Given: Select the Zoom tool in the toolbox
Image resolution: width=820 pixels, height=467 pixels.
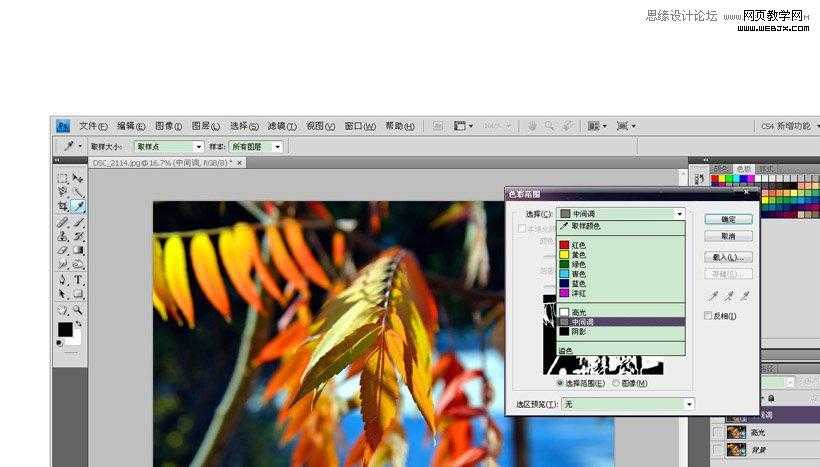Looking at the screenshot, I should point(78,311).
